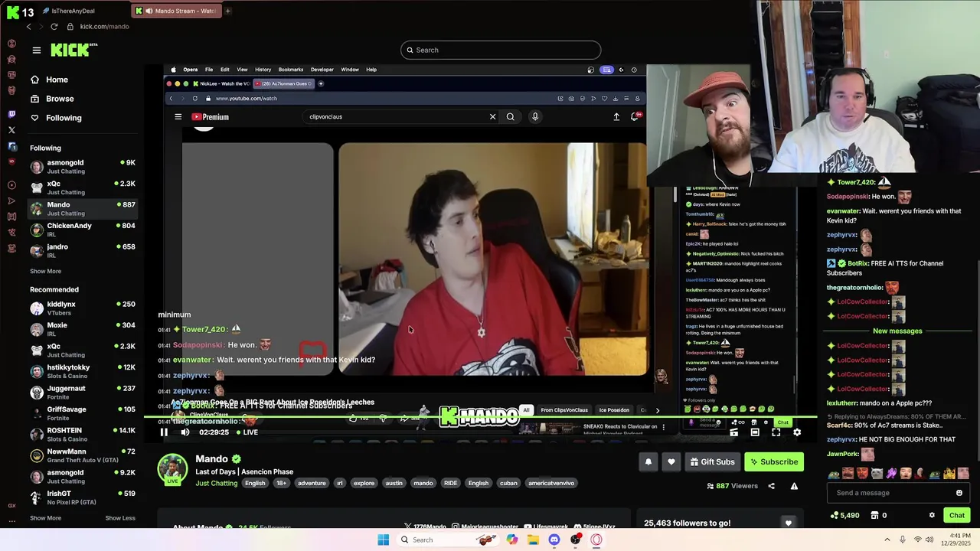Go back in the browser
The width and height of the screenshot is (980, 551).
(x=29, y=26)
